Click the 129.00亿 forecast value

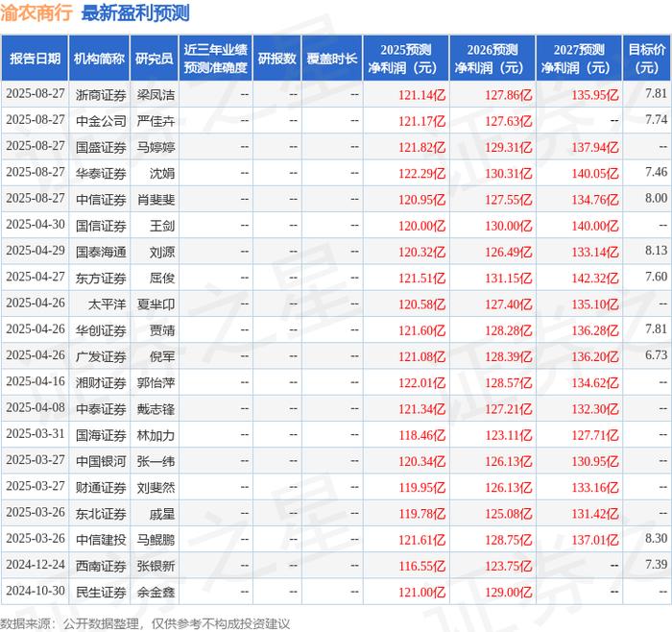[x=509, y=592]
